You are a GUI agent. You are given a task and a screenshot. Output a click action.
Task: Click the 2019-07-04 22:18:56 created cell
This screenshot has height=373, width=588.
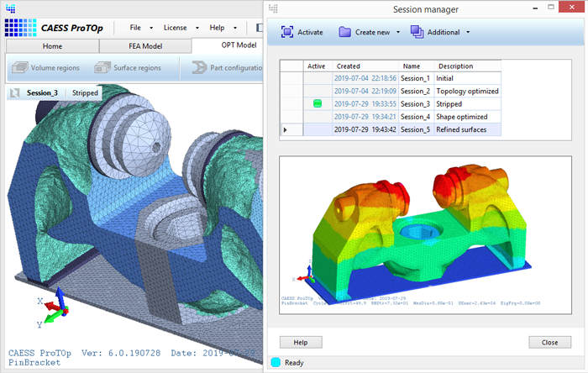[x=365, y=78]
